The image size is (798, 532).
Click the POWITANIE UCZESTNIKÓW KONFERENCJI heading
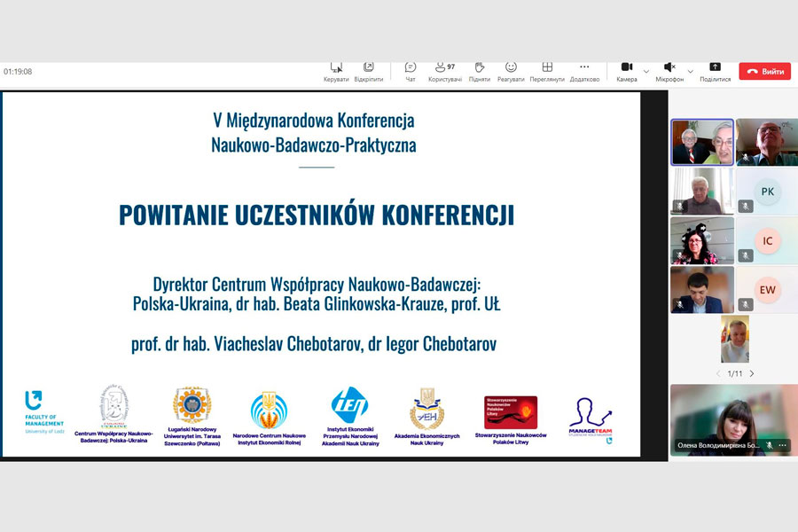tap(317, 215)
